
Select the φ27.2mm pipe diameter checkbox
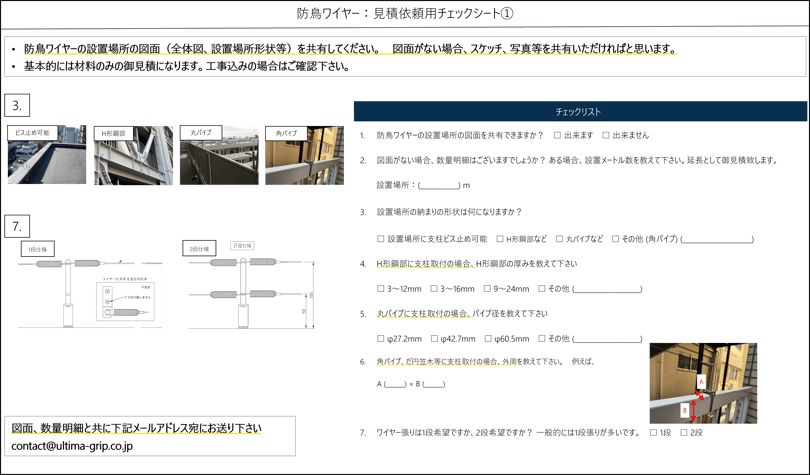pyautogui.click(x=381, y=339)
